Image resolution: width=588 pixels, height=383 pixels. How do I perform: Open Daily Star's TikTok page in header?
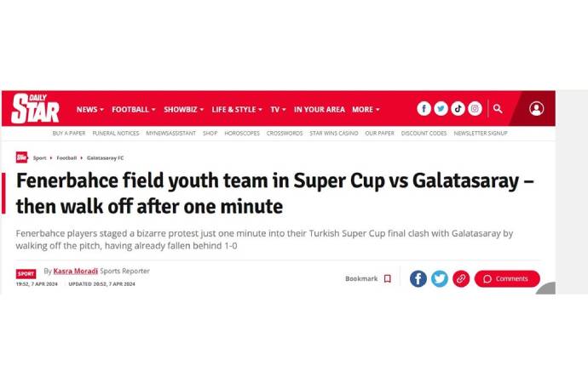coord(458,109)
